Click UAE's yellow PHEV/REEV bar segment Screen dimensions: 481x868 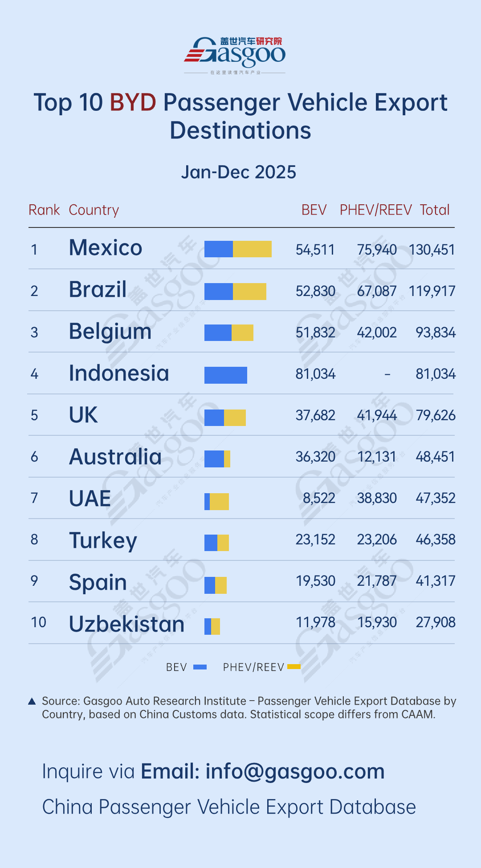click(x=219, y=502)
